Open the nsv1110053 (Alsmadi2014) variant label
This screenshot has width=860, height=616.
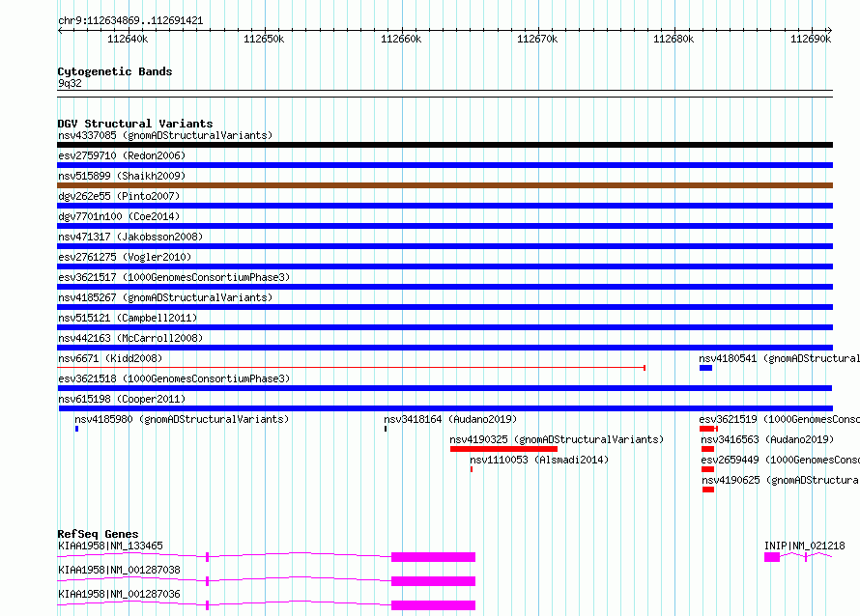tap(539, 460)
